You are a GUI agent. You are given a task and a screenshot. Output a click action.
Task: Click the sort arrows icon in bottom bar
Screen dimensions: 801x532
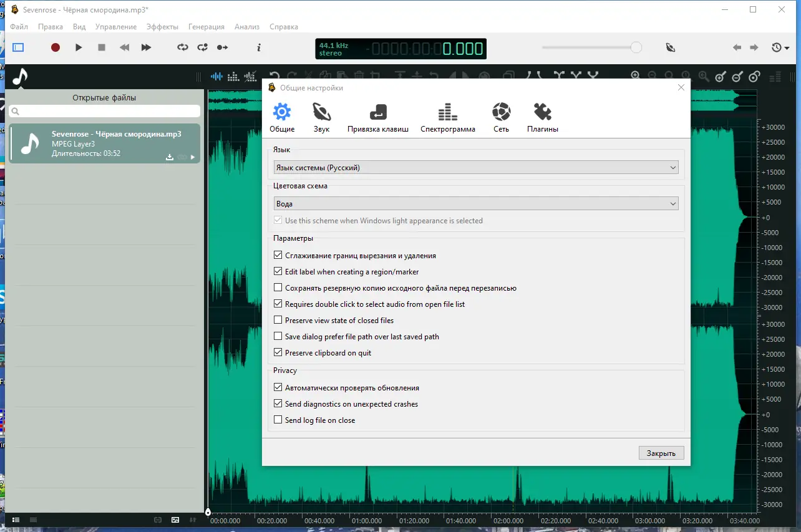click(x=193, y=520)
